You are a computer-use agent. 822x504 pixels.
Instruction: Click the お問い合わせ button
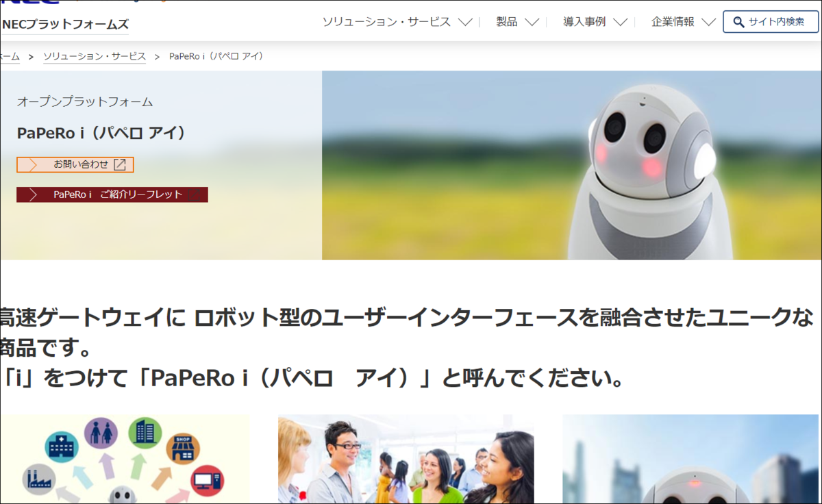pyautogui.click(x=75, y=164)
